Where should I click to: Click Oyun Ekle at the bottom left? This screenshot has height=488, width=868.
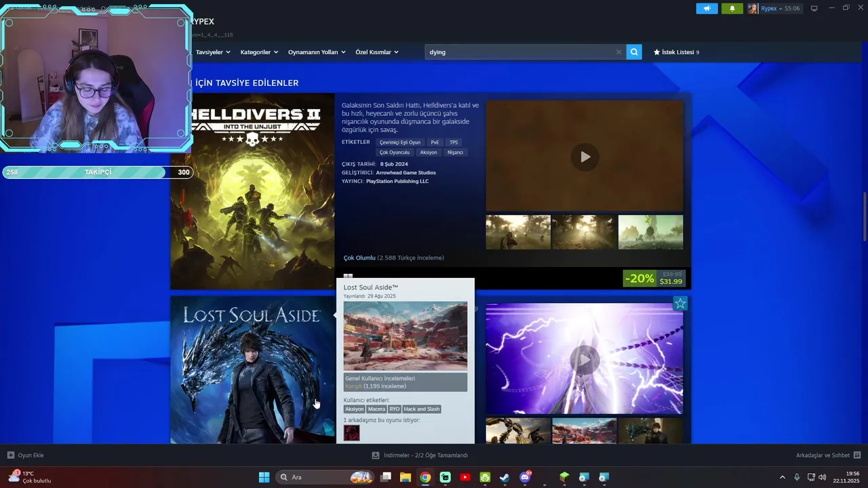tap(25, 455)
